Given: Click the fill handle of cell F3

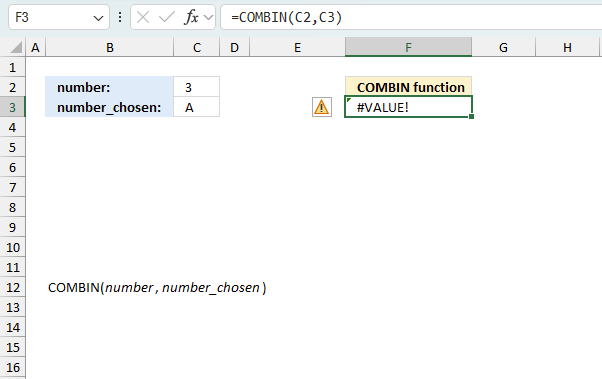Looking at the screenshot, I should [471, 116].
